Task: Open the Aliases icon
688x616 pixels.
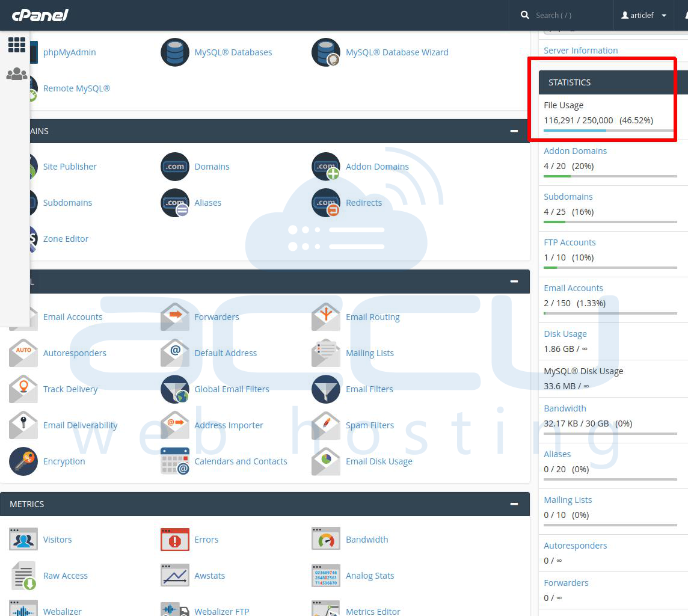Action: (174, 203)
